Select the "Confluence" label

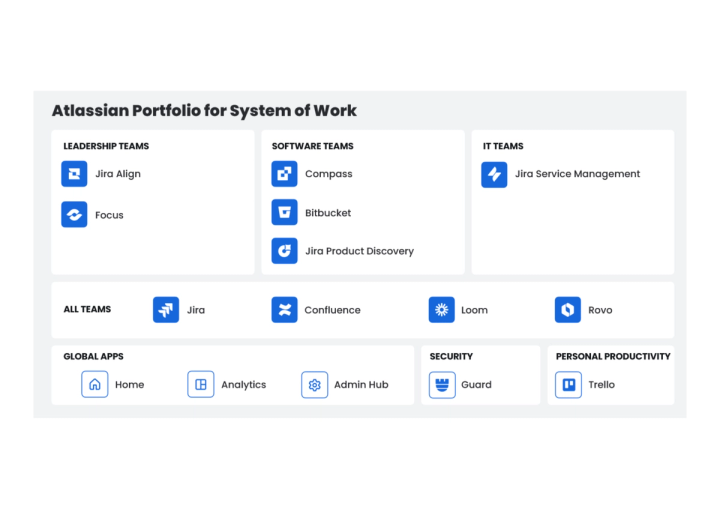point(332,310)
